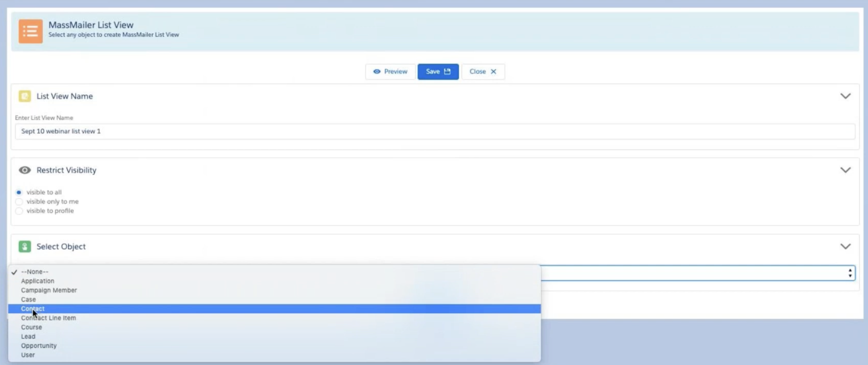Click the green Select Object section icon

point(25,246)
